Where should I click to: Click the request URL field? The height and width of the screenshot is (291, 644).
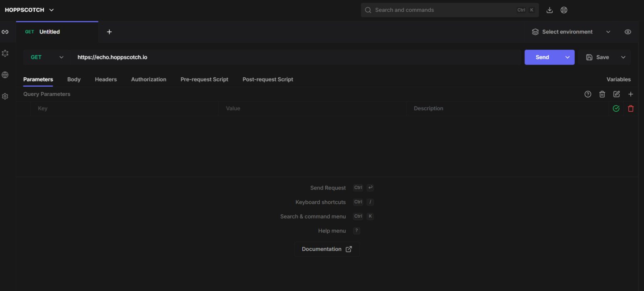296,57
